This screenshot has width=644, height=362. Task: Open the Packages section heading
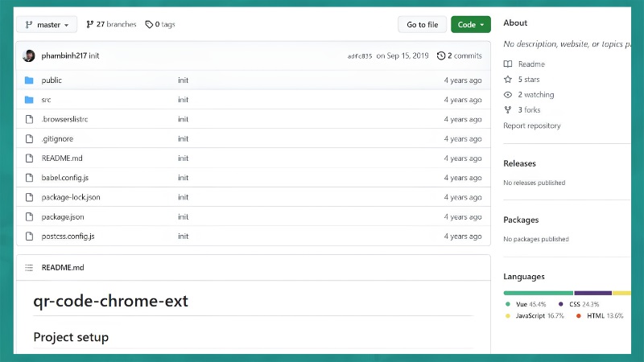point(521,220)
